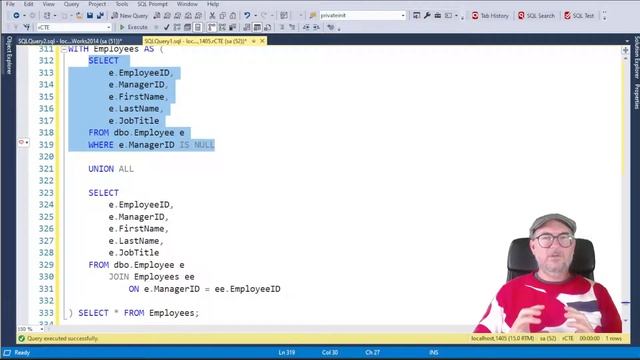Viewport: 640px width, 360px height.
Task: Click the Save file disk icon
Action: pyautogui.click(x=90, y=16)
